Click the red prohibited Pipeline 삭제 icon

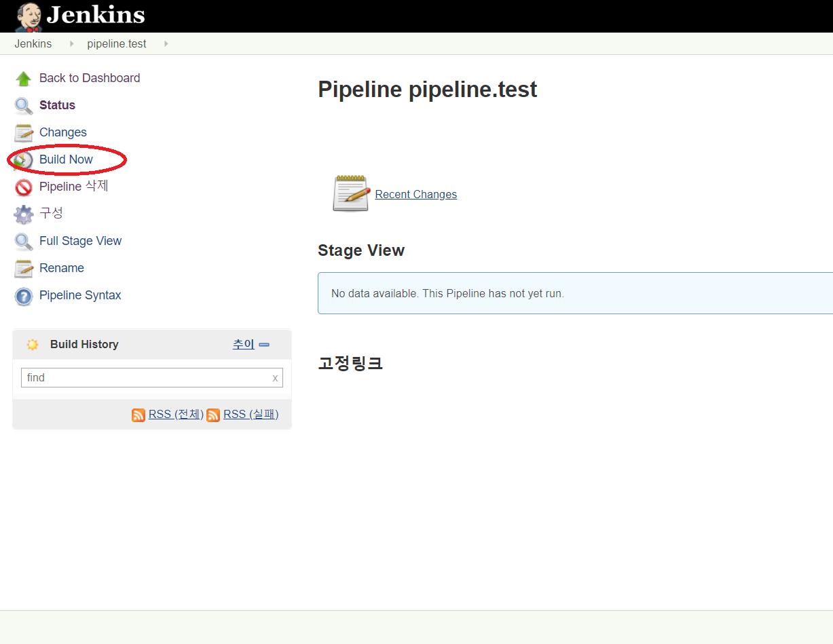point(23,187)
